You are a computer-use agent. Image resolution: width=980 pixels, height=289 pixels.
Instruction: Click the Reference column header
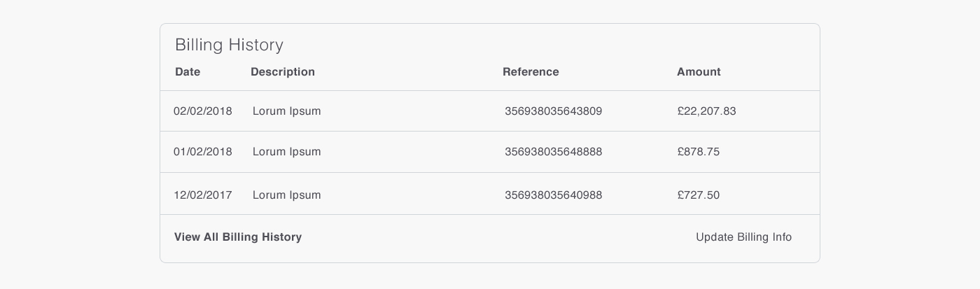pyautogui.click(x=531, y=72)
